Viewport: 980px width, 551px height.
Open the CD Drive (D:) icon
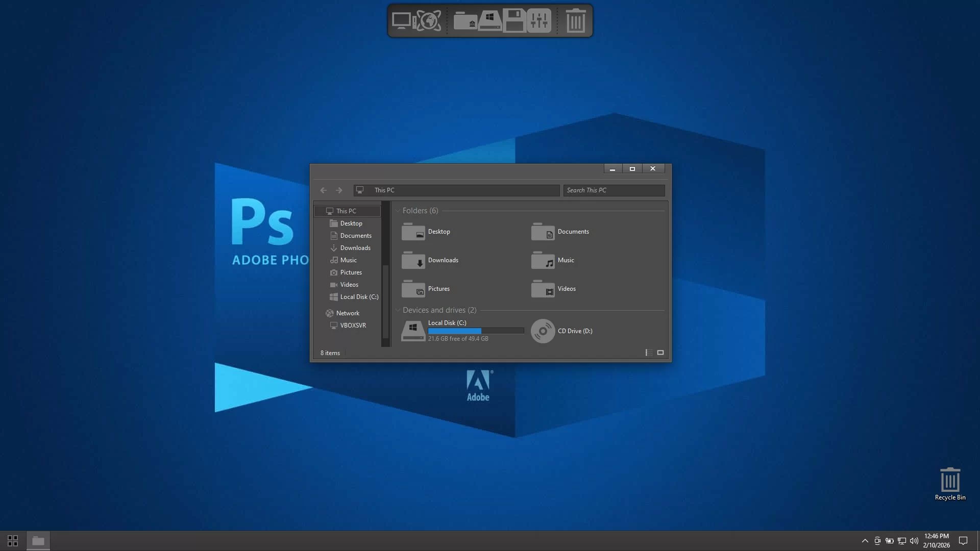tap(543, 331)
